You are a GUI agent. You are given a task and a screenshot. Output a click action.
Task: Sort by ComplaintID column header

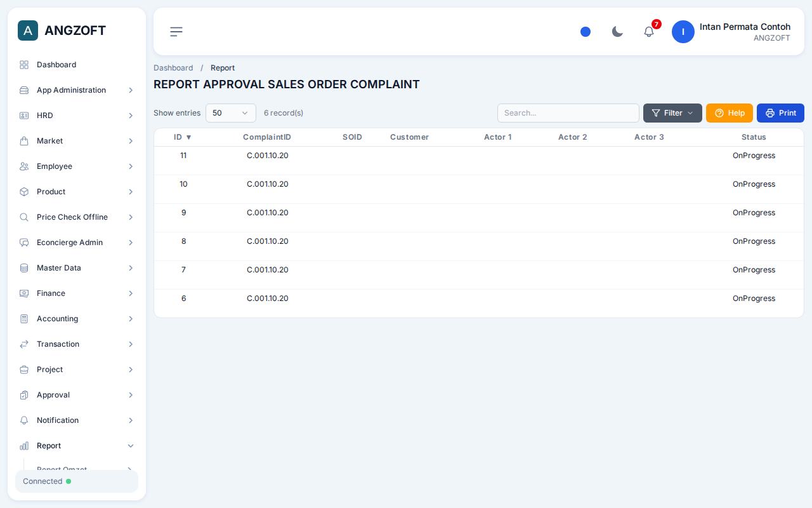(x=267, y=137)
